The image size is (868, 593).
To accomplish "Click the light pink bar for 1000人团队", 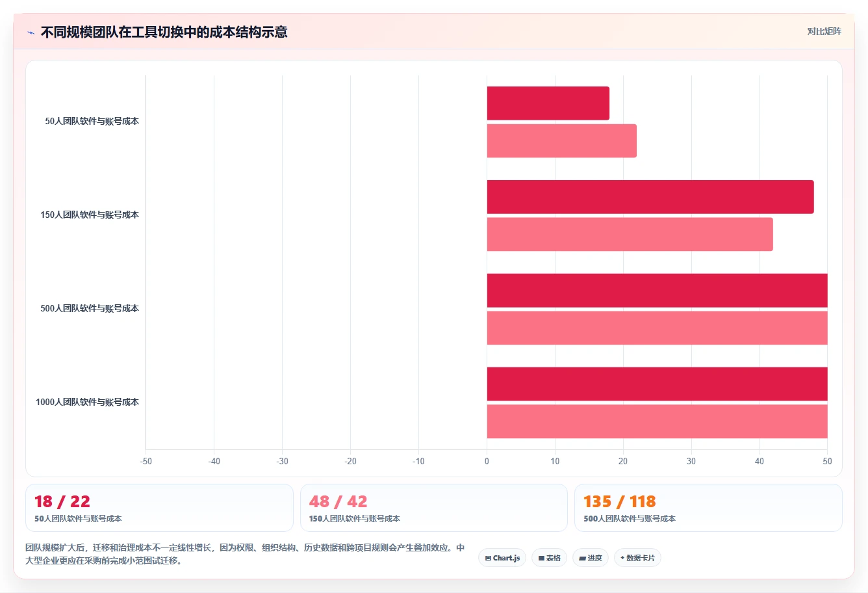I will pos(657,421).
